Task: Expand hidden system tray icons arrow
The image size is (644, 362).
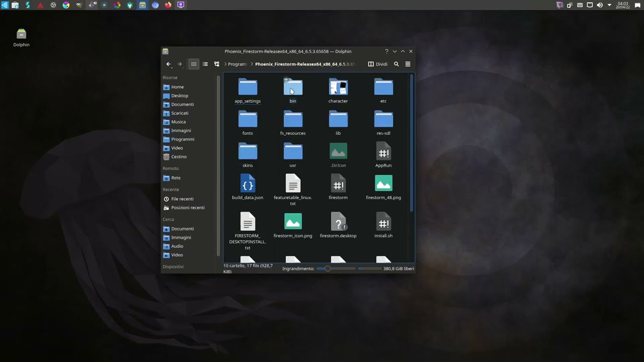Action: pyautogui.click(x=609, y=5)
